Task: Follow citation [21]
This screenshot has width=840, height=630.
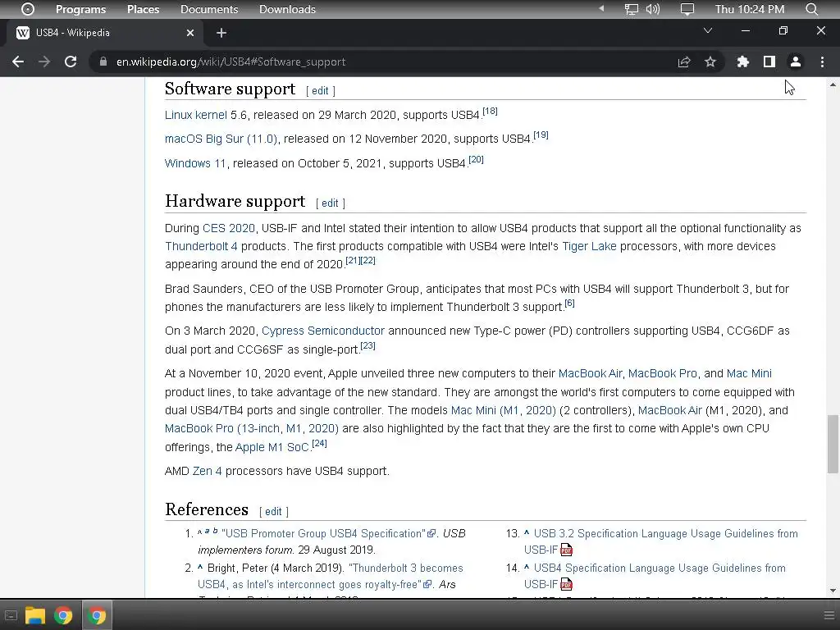Action: [353, 260]
